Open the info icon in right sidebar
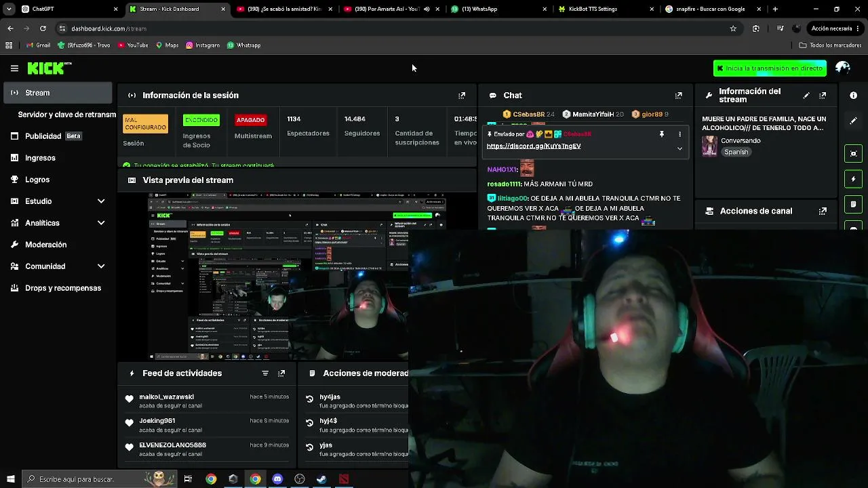 click(x=854, y=96)
